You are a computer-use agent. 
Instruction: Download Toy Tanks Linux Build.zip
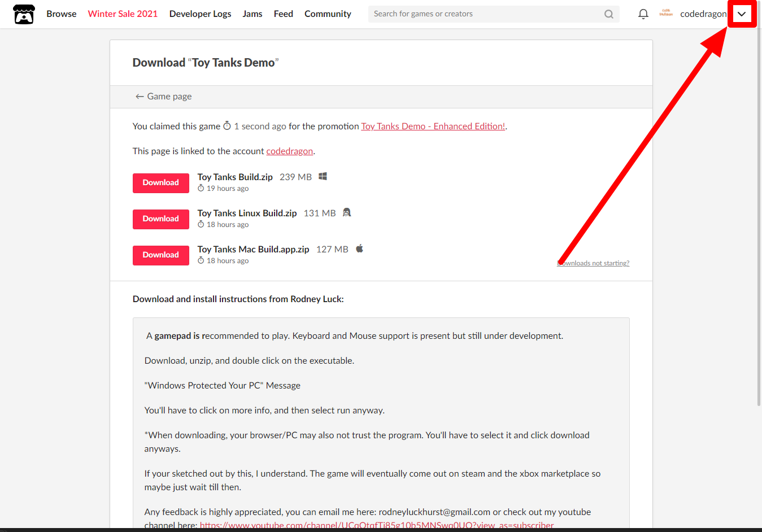coord(161,219)
